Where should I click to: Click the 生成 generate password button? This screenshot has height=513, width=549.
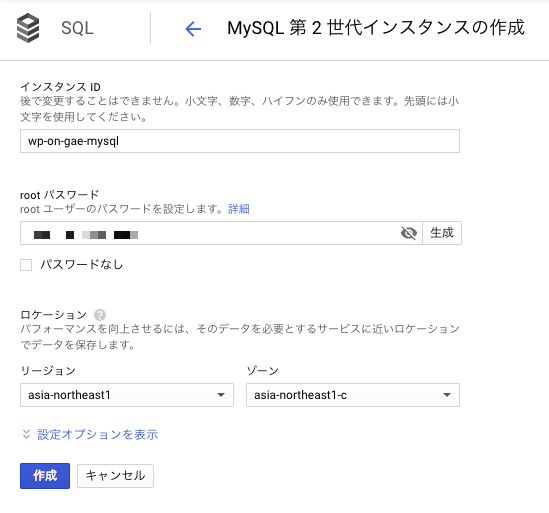(x=442, y=233)
